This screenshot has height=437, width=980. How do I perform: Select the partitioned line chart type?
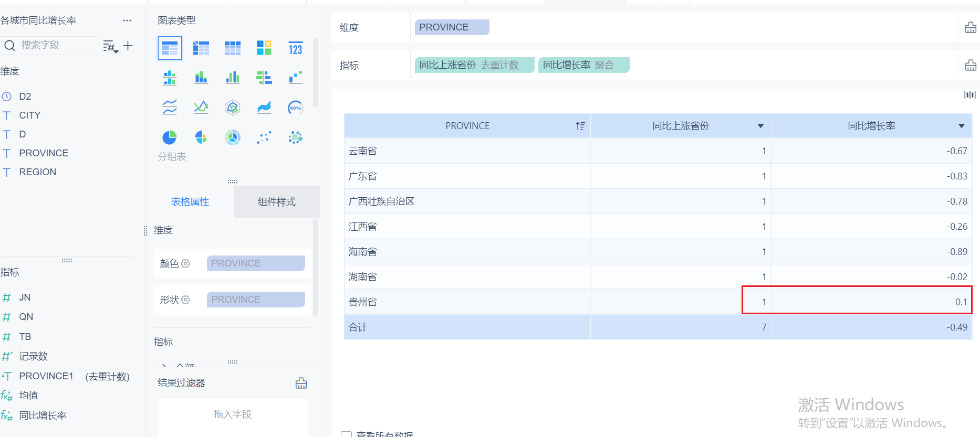pyautogui.click(x=170, y=108)
